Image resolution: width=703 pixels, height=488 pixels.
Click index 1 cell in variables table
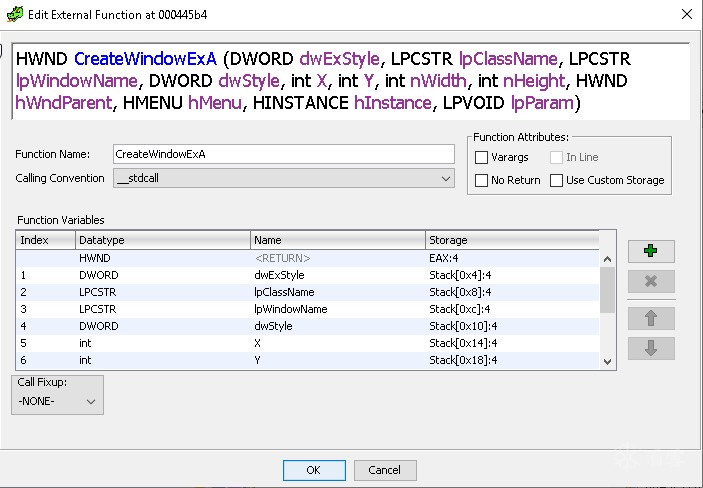(46, 275)
